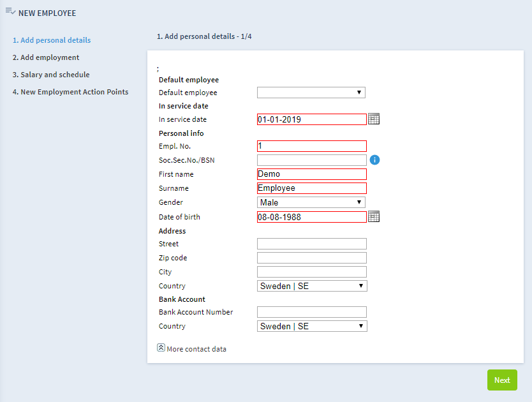Click the green Next button
The image size is (532, 402).
[502, 380]
